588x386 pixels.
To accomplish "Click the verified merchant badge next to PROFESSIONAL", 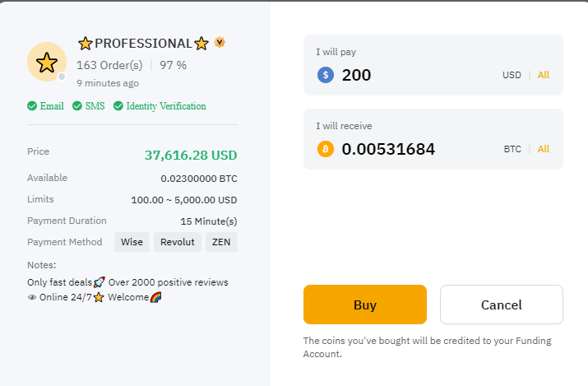I will point(220,42).
